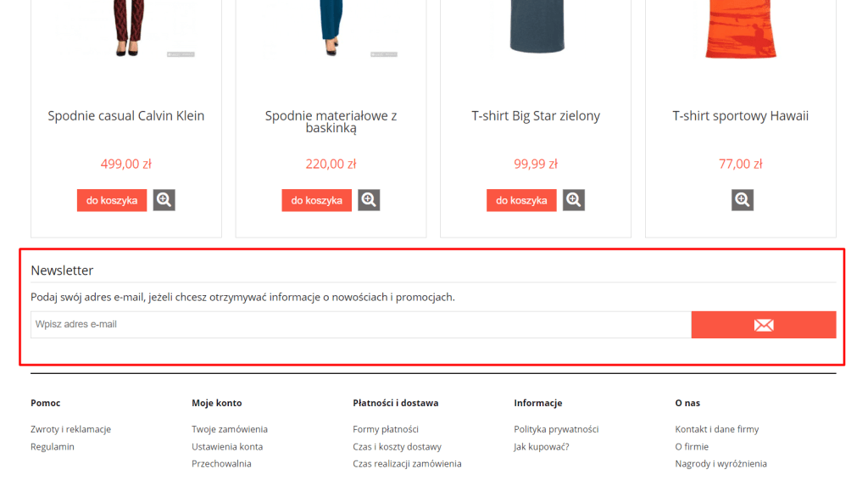Open Kontakt i dane firmy
Viewport: 868px width, 480px height.
pyautogui.click(x=717, y=429)
